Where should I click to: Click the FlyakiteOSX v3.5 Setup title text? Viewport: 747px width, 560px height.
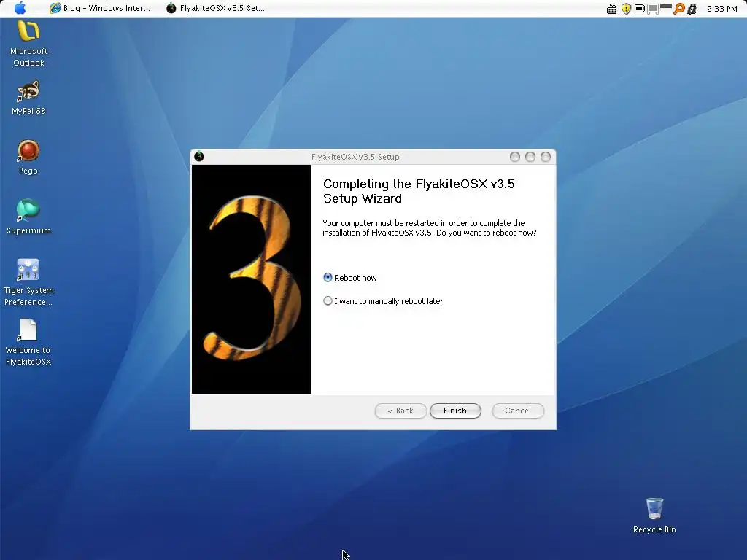coord(355,157)
